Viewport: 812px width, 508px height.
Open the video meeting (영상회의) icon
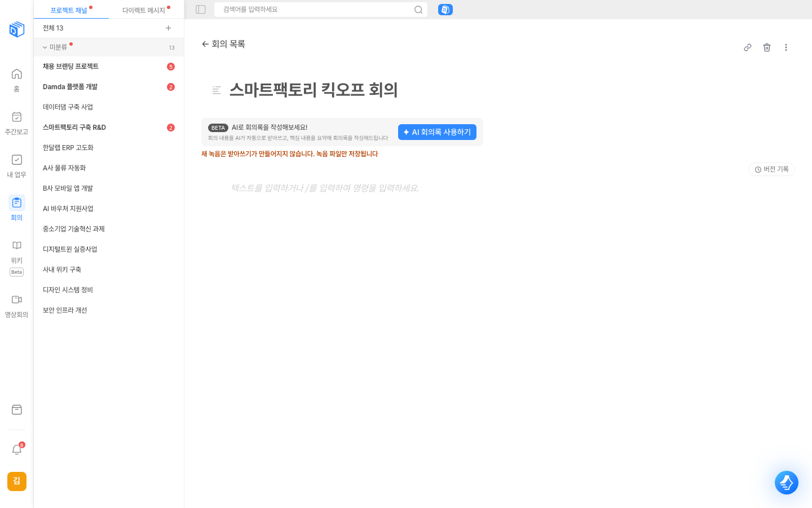(x=16, y=300)
